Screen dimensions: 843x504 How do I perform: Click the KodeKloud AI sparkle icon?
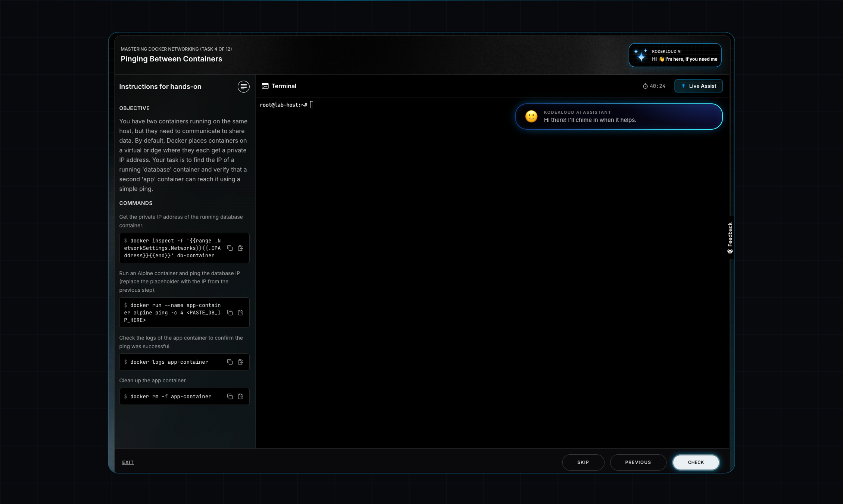tap(641, 55)
